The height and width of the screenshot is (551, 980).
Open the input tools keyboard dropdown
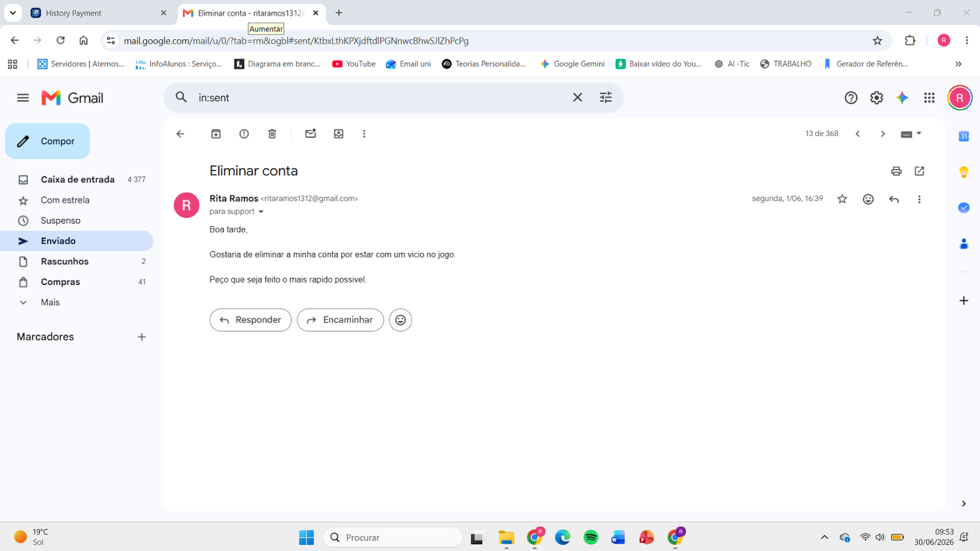[x=911, y=134]
